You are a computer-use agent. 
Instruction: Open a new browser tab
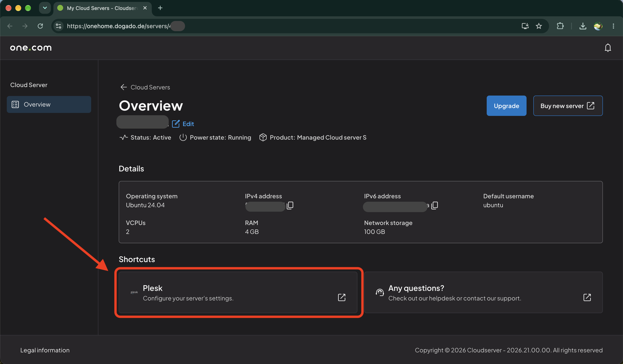click(160, 8)
